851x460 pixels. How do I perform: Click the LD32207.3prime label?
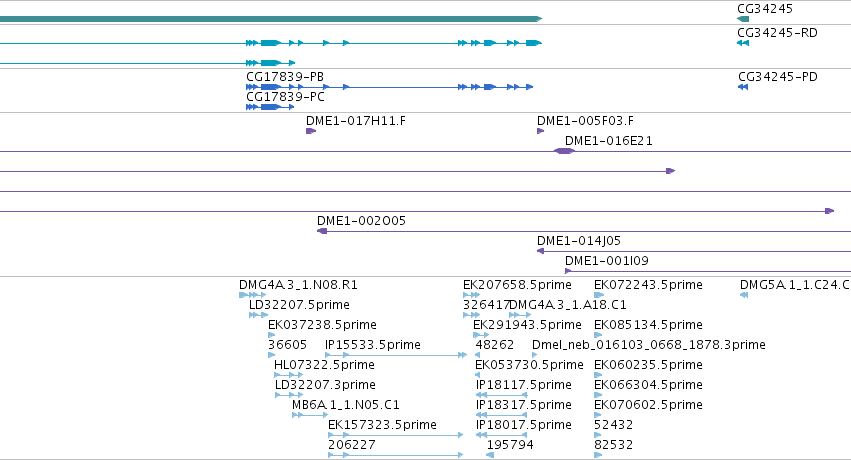coord(325,385)
